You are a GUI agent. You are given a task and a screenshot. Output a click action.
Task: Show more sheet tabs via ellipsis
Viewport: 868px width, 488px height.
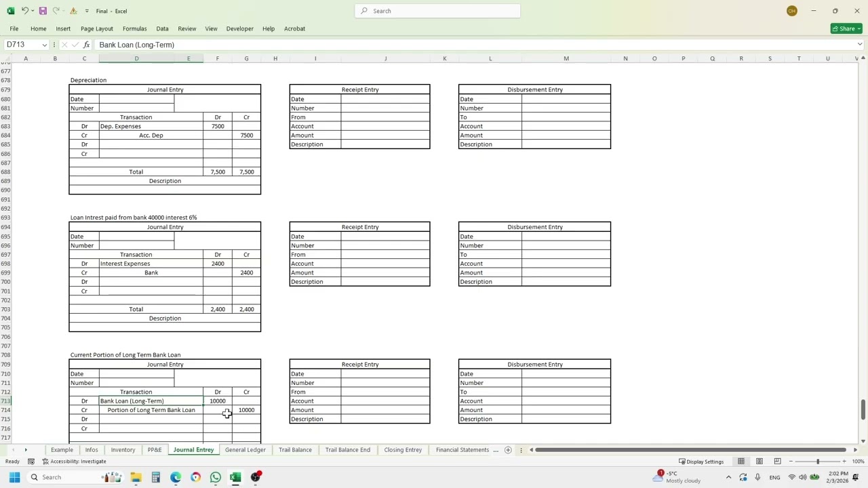pyautogui.click(x=496, y=450)
